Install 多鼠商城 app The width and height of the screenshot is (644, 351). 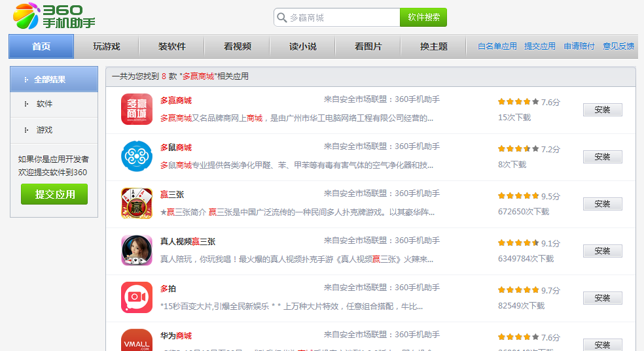(603, 157)
